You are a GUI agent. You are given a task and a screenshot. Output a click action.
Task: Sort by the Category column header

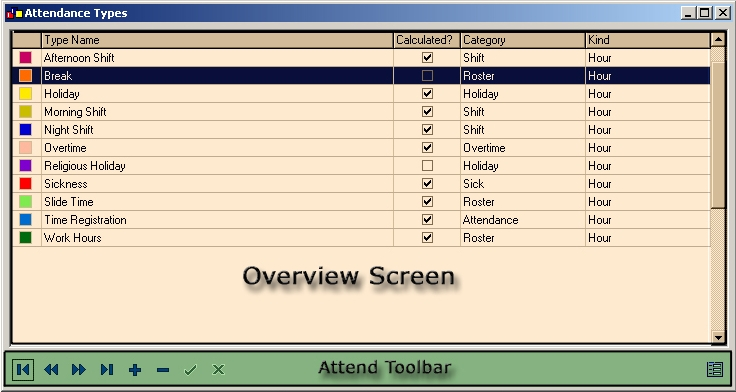point(523,40)
